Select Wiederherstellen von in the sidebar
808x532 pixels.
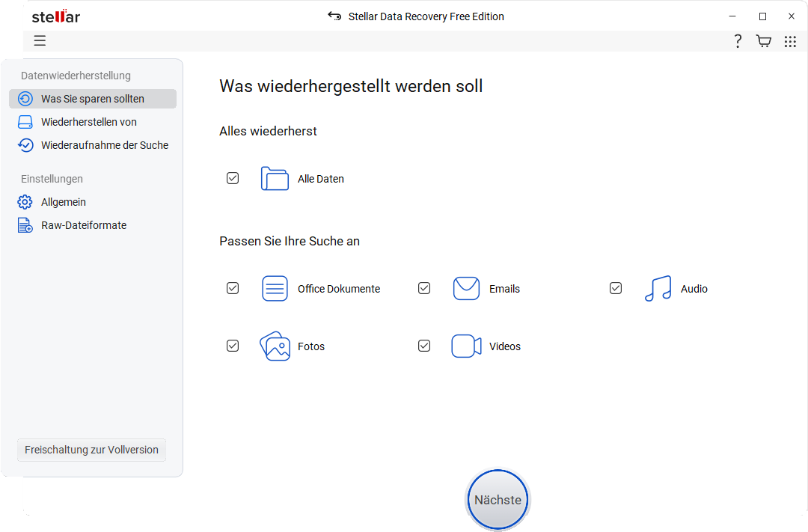89,122
